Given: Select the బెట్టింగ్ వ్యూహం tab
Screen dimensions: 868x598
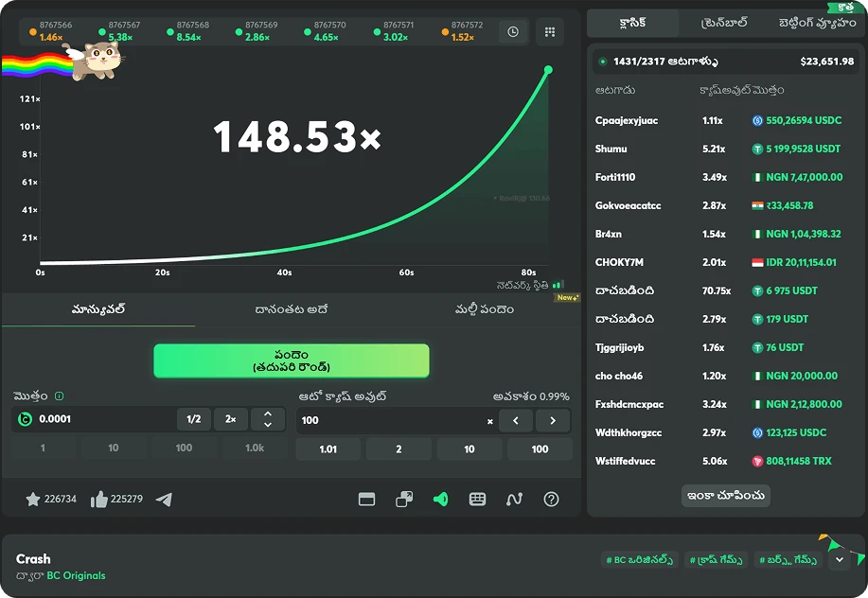Looking at the screenshot, I should pos(817,22).
